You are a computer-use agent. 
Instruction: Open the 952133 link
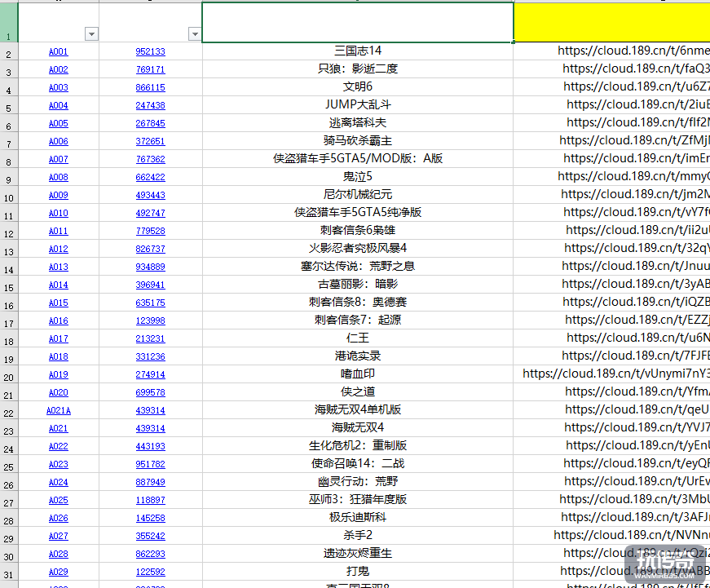pos(150,51)
